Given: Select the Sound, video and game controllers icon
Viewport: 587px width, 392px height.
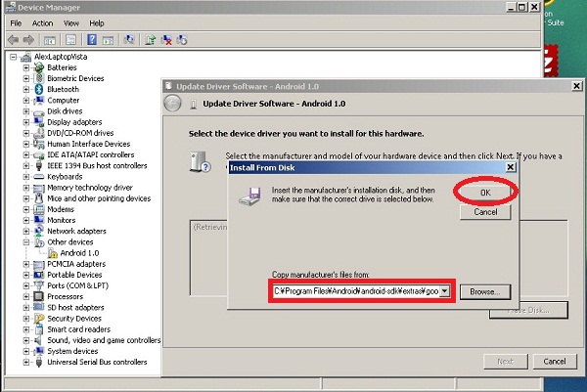Looking at the screenshot, I should coord(39,340).
